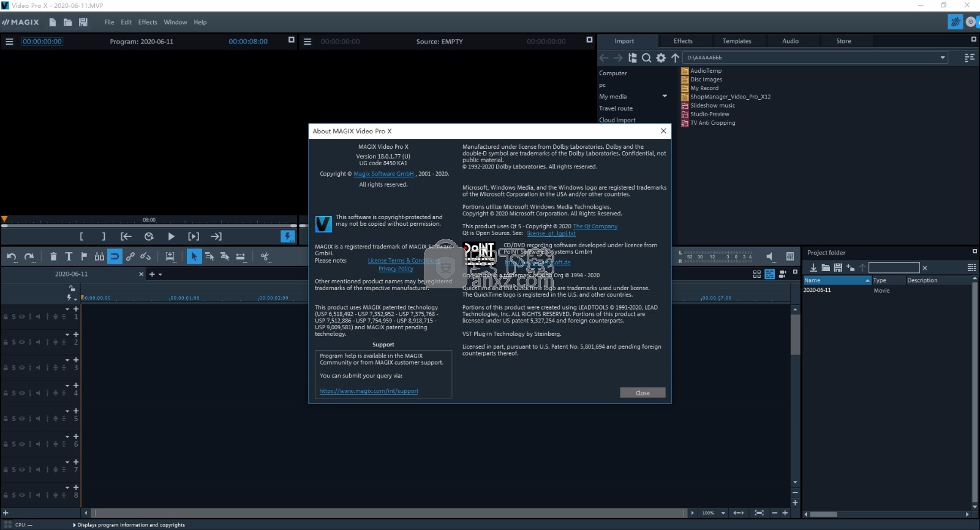Create new folder in Project folder panel
This screenshot has width=980, height=530.
(x=850, y=267)
